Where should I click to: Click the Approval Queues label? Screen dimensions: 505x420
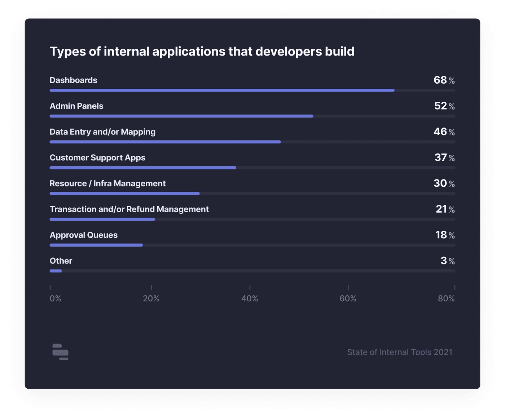pyautogui.click(x=84, y=235)
